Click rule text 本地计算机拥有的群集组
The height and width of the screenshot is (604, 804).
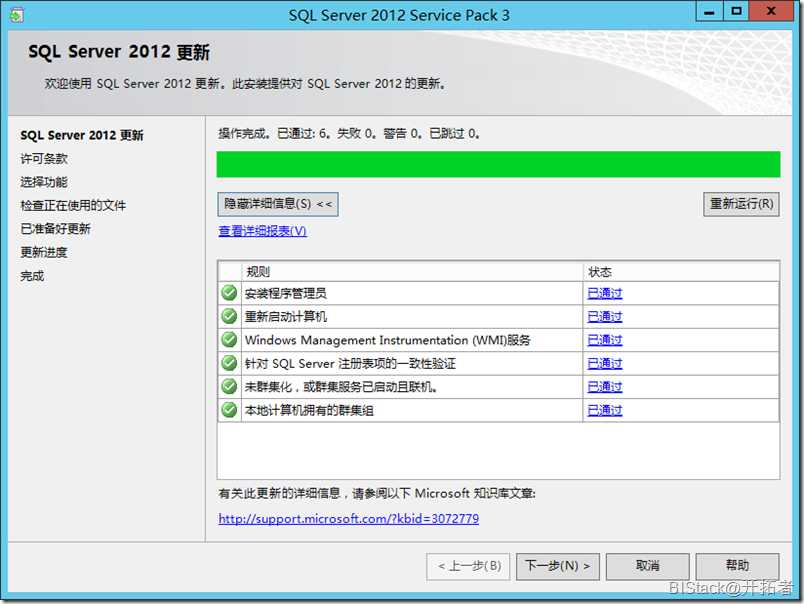(309, 410)
